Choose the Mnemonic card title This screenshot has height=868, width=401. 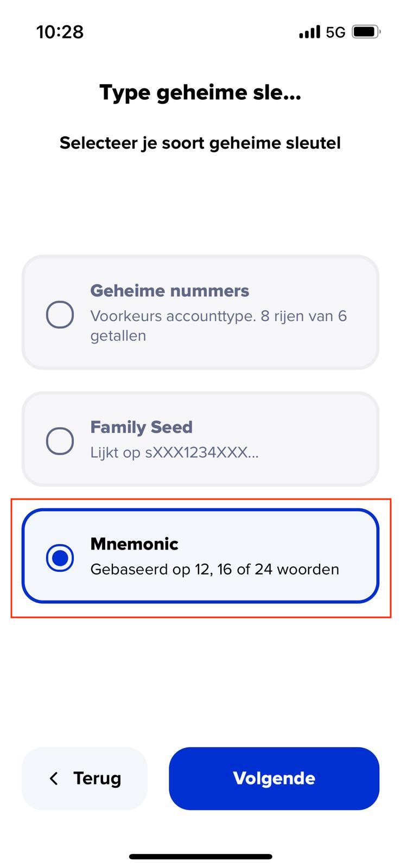[x=134, y=544]
